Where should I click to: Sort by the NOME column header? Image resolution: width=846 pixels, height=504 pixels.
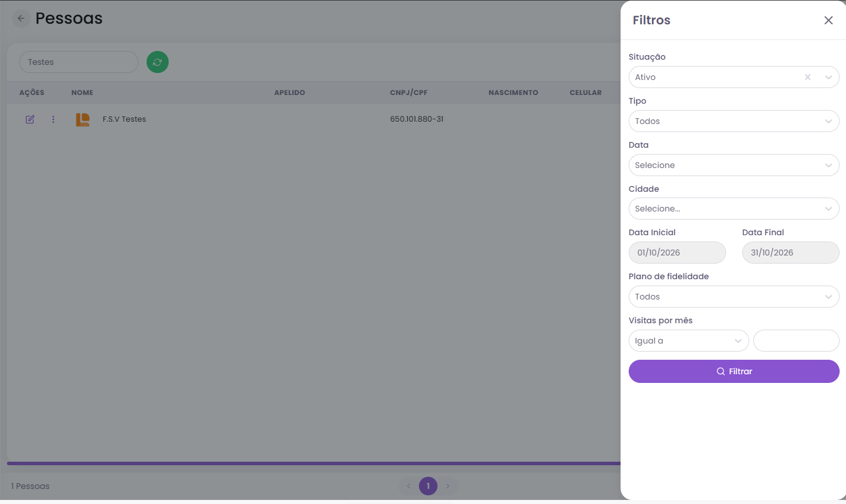click(82, 93)
